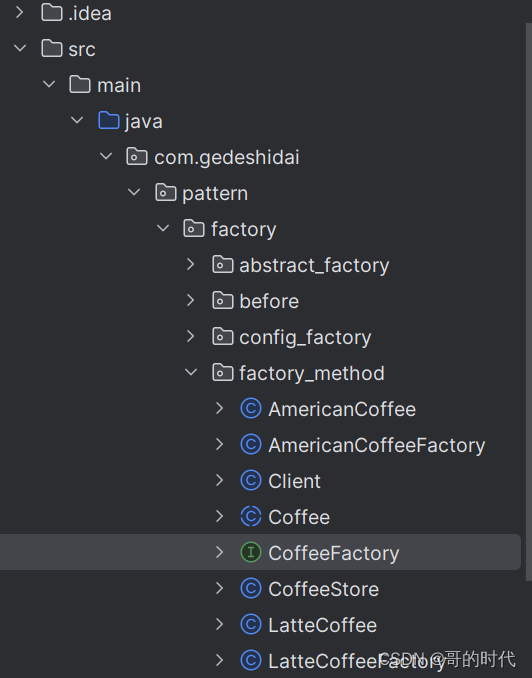Click the CoffeeStore class icon
This screenshot has height=678, width=532.
(251, 589)
